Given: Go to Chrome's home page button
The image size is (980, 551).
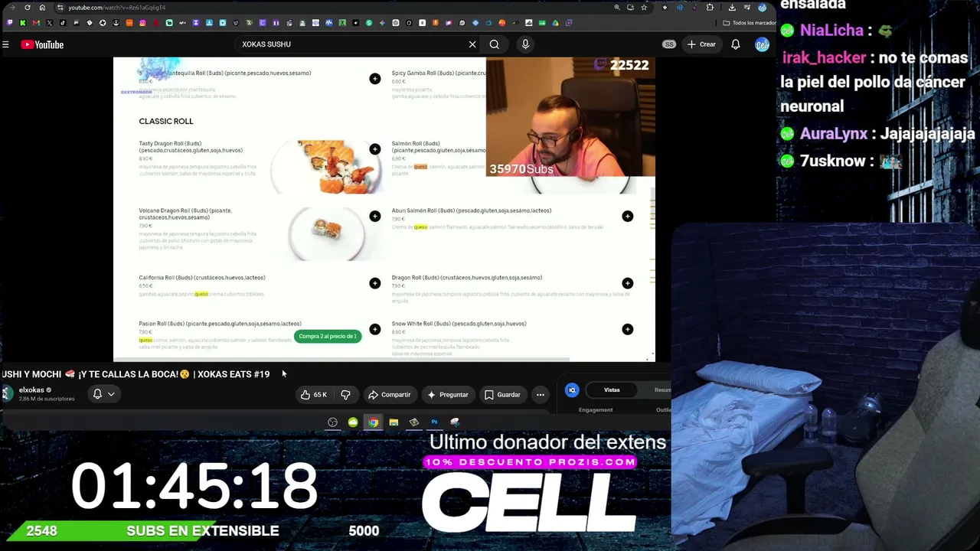Looking at the screenshot, I should [x=42, y=8].
